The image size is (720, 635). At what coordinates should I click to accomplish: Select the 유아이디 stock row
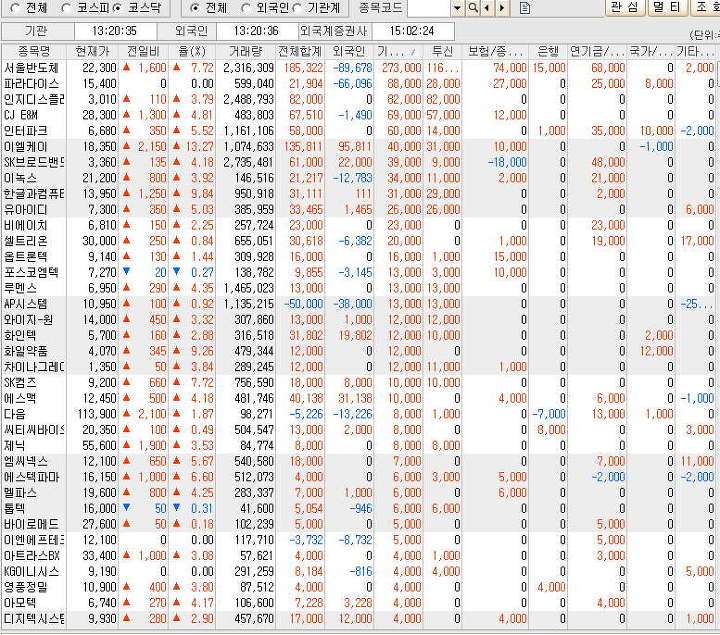click(359, 209)
